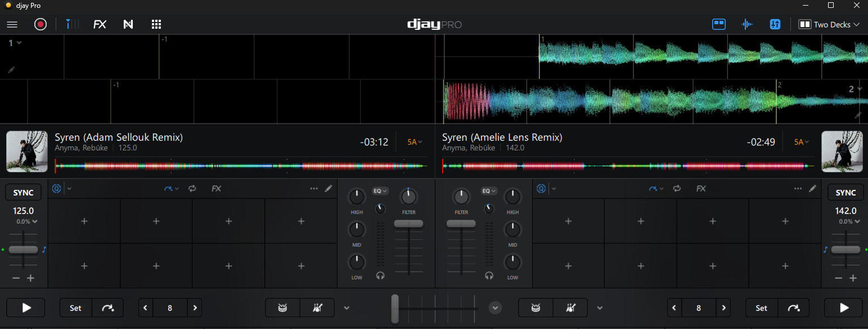Viewport: 868px width, 329px height.
Task: Click the crossfader slider handle
Action: click(395, 308)
